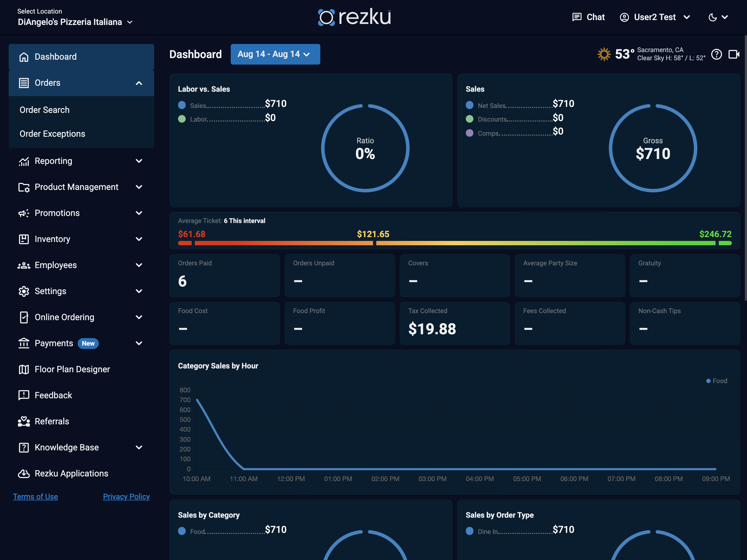Open the User2 Test account dropdown chevron
Image resolution: width=747 pixels, height=560 pixels.
tap(686, 17)
